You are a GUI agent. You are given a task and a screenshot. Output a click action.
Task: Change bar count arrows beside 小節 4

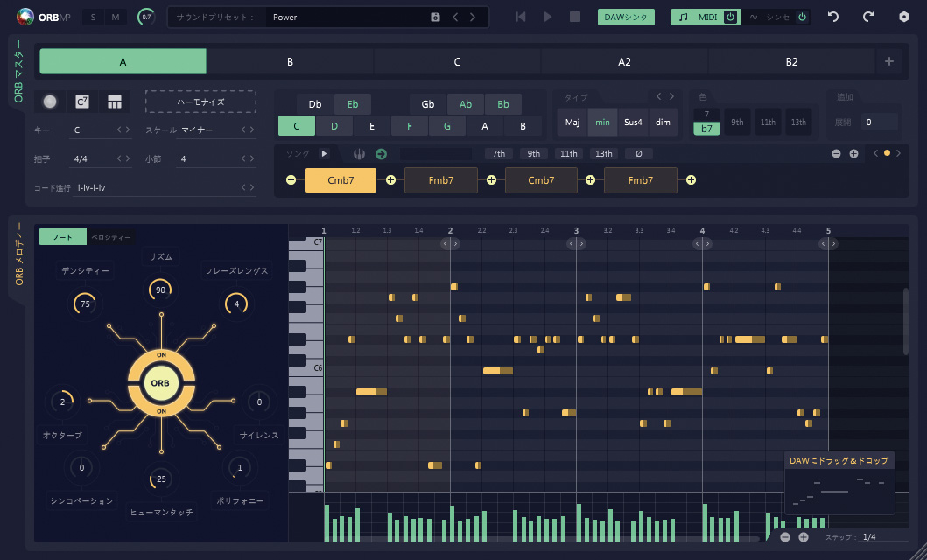[x=248, y=158]
